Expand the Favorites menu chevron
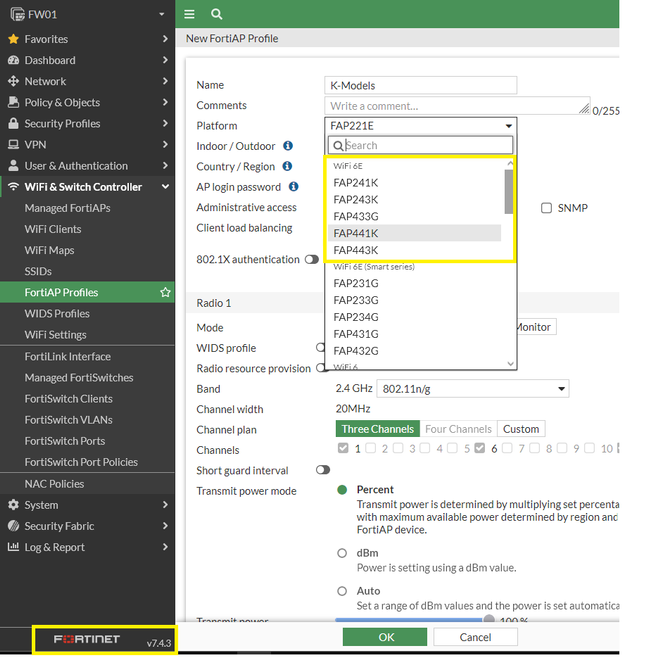649x665 pixels. 165,39
